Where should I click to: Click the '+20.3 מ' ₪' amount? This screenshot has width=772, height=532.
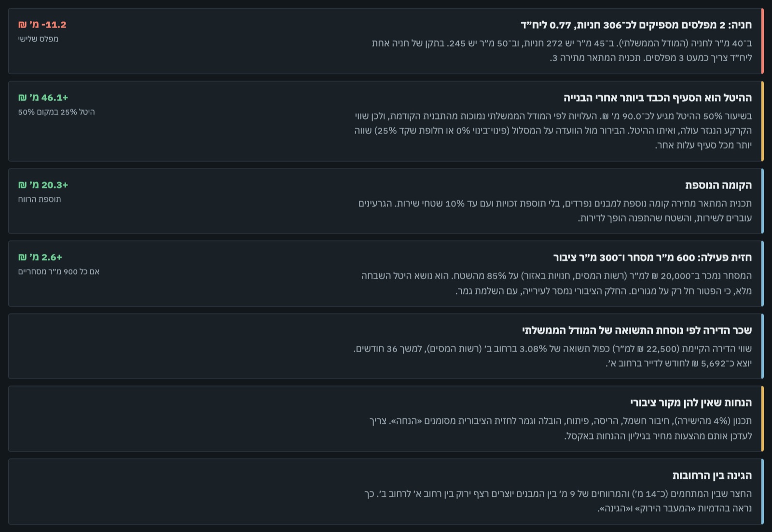click(43, 185)
